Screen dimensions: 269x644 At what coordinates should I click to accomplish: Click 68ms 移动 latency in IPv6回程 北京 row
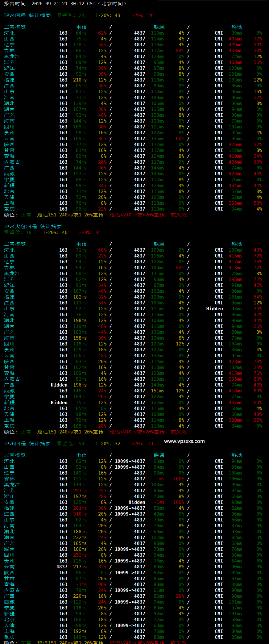pyautogui.click(x=237, y=620)
